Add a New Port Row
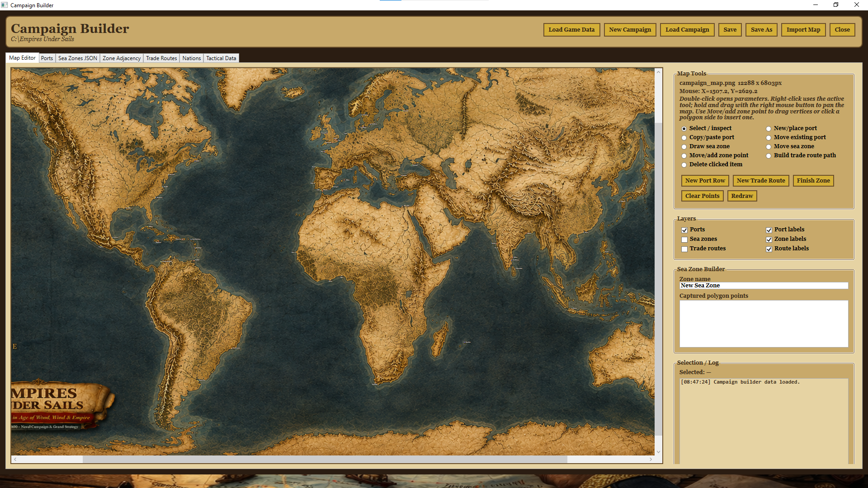Screen dimensions: 868x488 (705, 181)
